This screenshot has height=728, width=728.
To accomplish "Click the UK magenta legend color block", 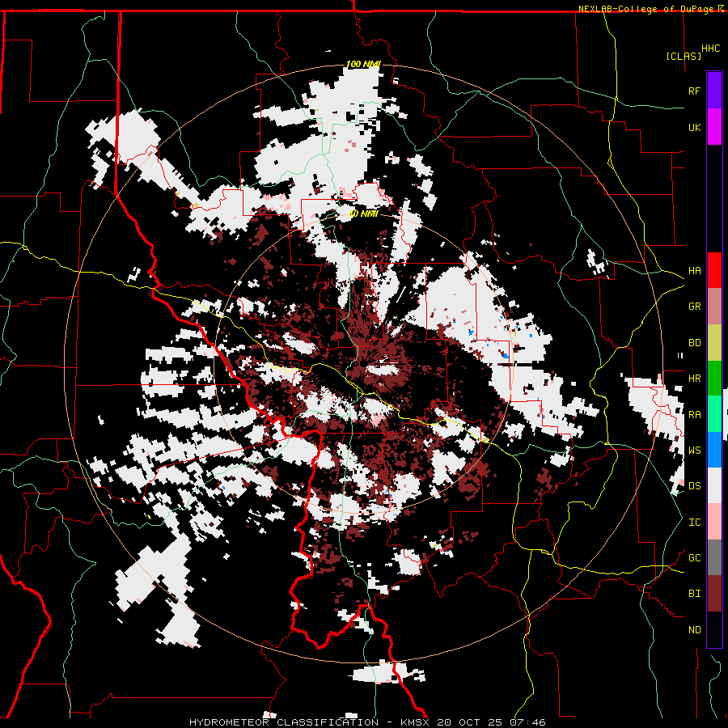I will click(x=714, y=127).
